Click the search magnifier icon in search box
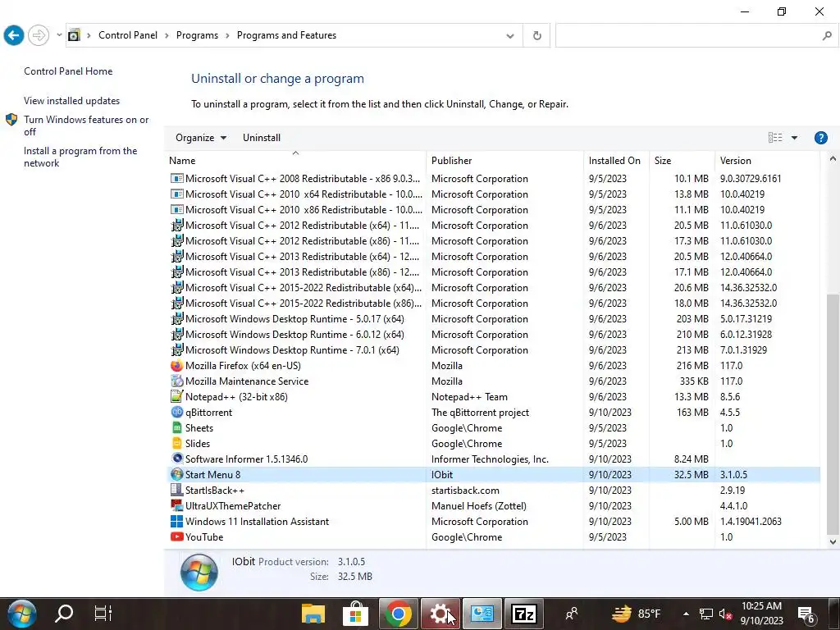 tap(827, 36)
